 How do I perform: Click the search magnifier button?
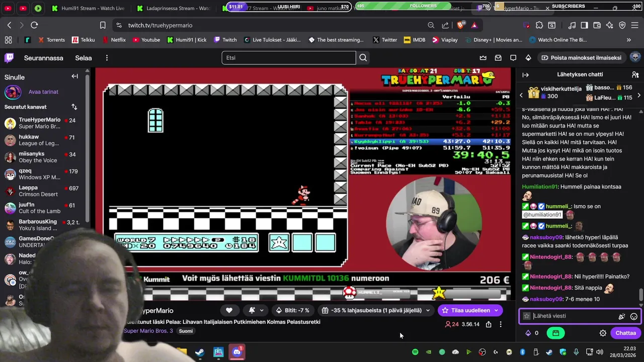(363, 58)
